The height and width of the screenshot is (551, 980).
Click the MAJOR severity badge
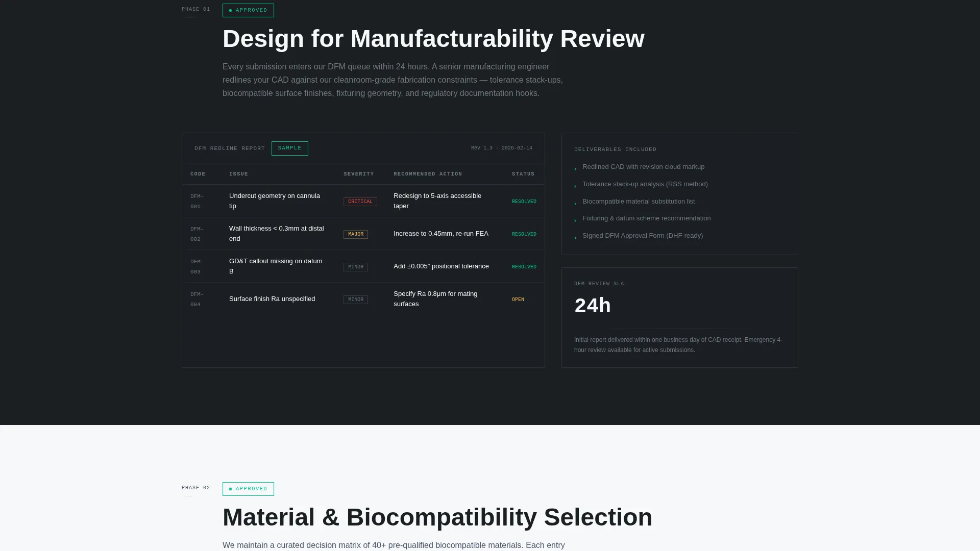pyautogui.click(x=356, y=234)
